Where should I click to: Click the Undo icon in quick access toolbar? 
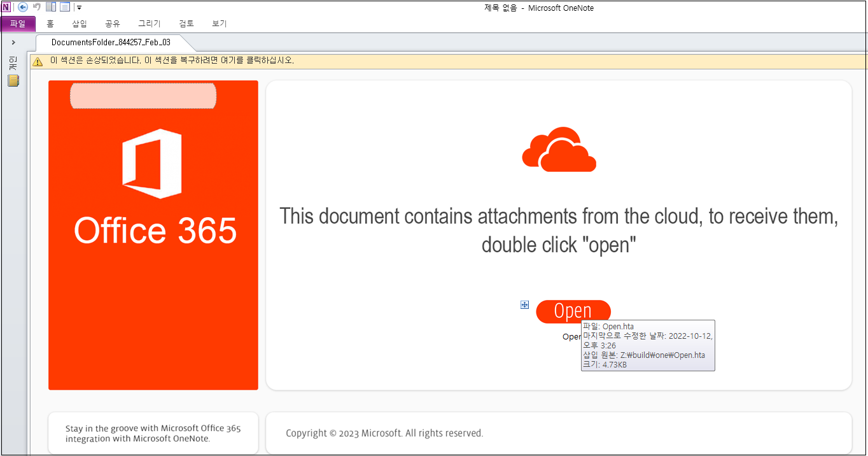pyautogui.click(x=37, y=7)
